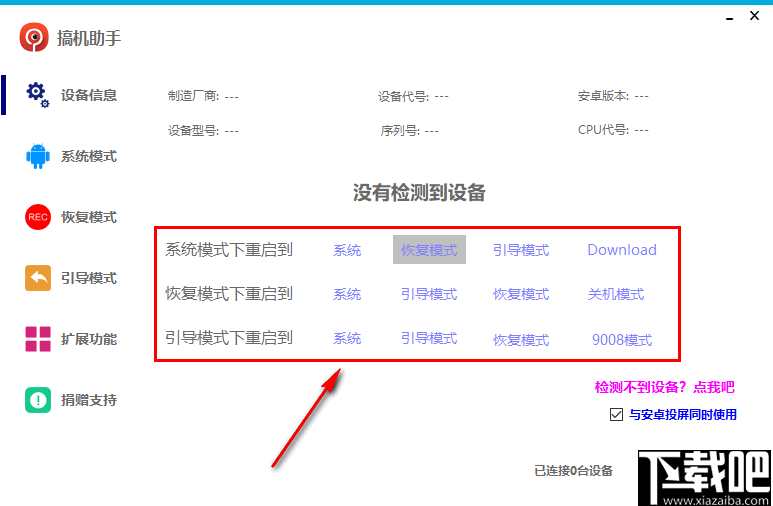
Task: Switch to the 恢复模式 sidebar tab
Action: [89, 217]
